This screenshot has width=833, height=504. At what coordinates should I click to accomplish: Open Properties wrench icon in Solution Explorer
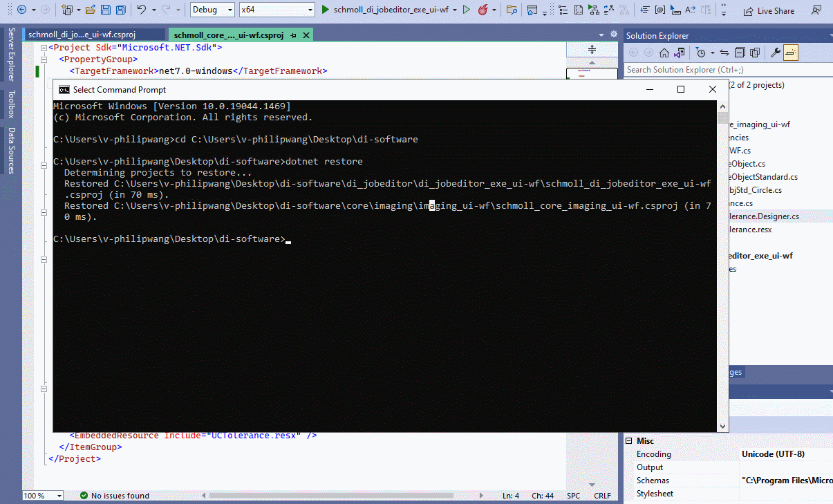click(776, 53)
